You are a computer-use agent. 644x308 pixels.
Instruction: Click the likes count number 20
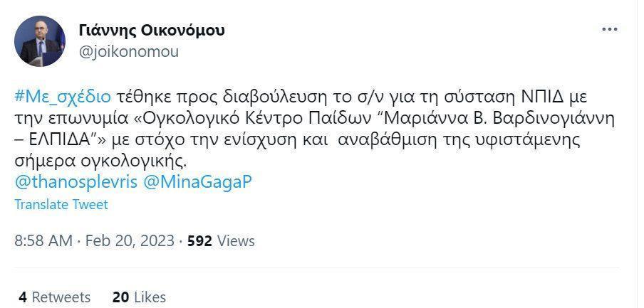(x=120, y=297)
